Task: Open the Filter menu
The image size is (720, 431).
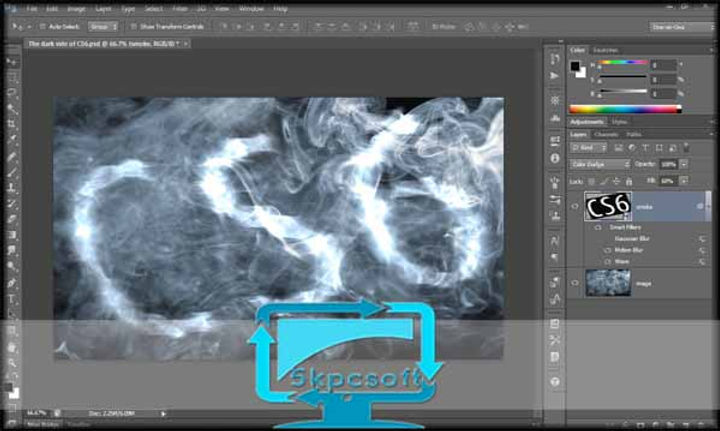Action: pyautogui.click(x=180, y=9)
